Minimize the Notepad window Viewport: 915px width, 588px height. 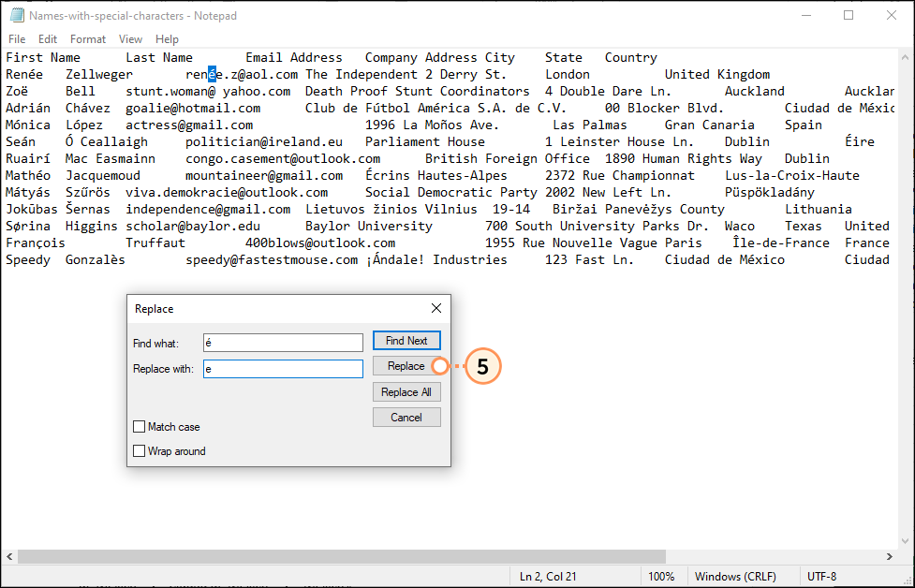[x=806, y=16]
